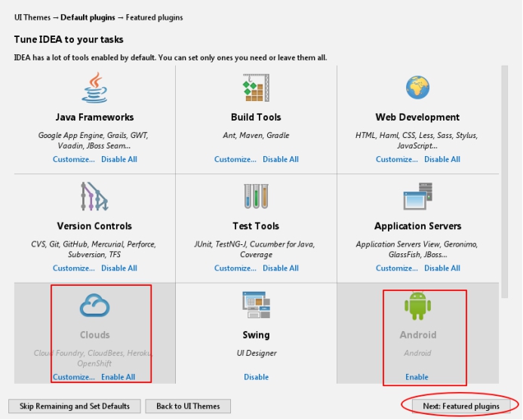Click the Java Frameworks coffee cup icon
The height and width of the screenshot is (420, 523).
point(95,87)
